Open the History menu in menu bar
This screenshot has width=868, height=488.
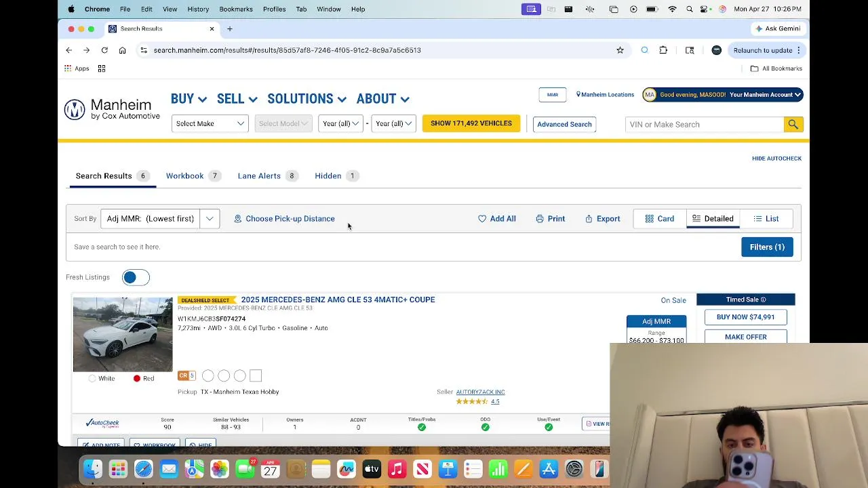coord(198,9)
